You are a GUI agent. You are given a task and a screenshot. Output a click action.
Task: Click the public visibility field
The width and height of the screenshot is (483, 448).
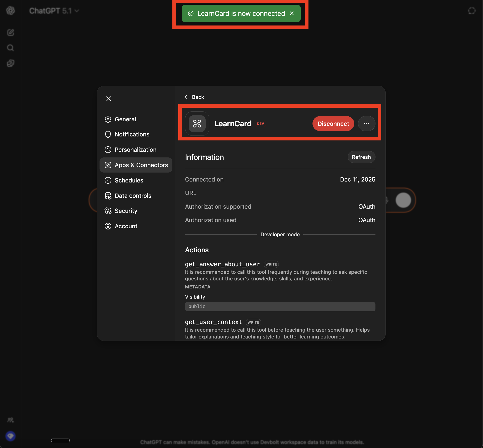(280, 306)
